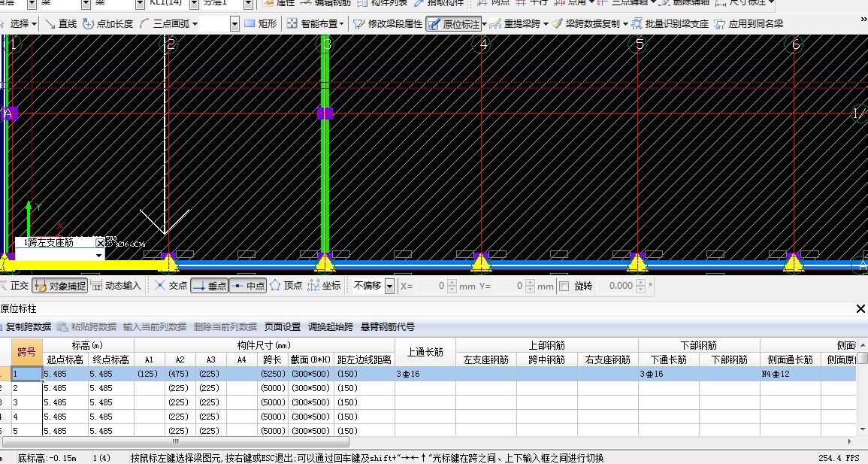Click 批量识别梁支座 batch identify beam supports
Screen dimensions: 868x464
pos(670,24)
